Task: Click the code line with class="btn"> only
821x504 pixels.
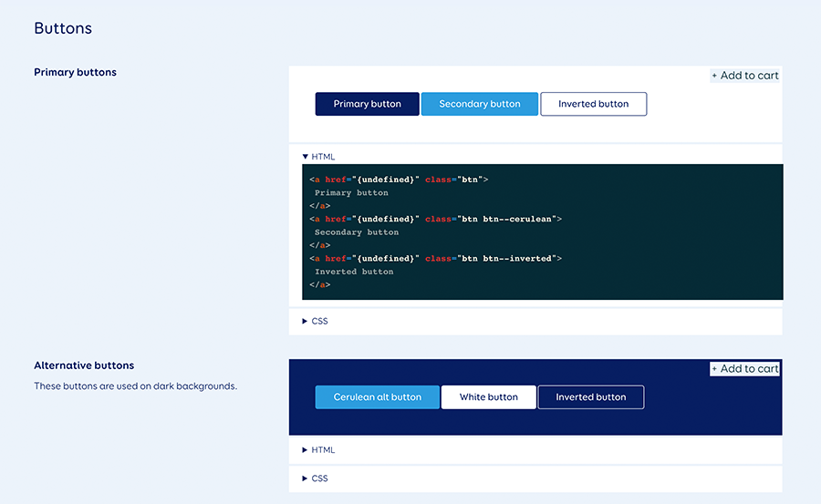Action: click(399, 180)
